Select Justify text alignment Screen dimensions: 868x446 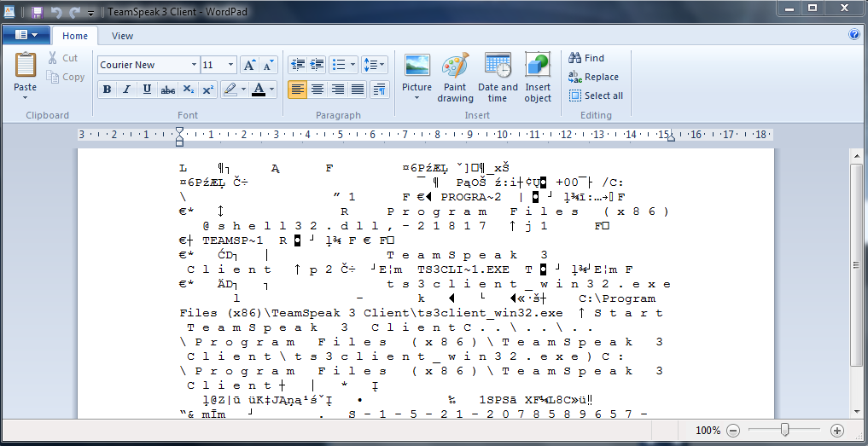[x=358, y=90]
